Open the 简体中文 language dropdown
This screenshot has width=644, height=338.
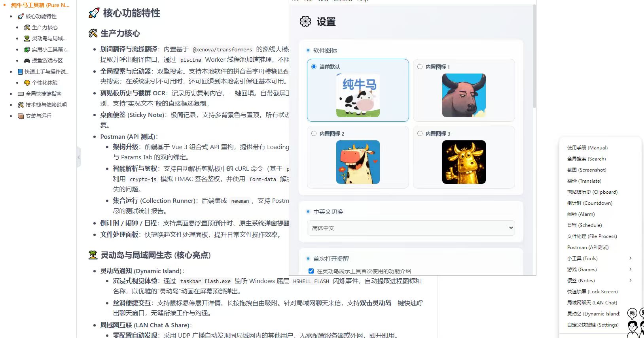411,228
